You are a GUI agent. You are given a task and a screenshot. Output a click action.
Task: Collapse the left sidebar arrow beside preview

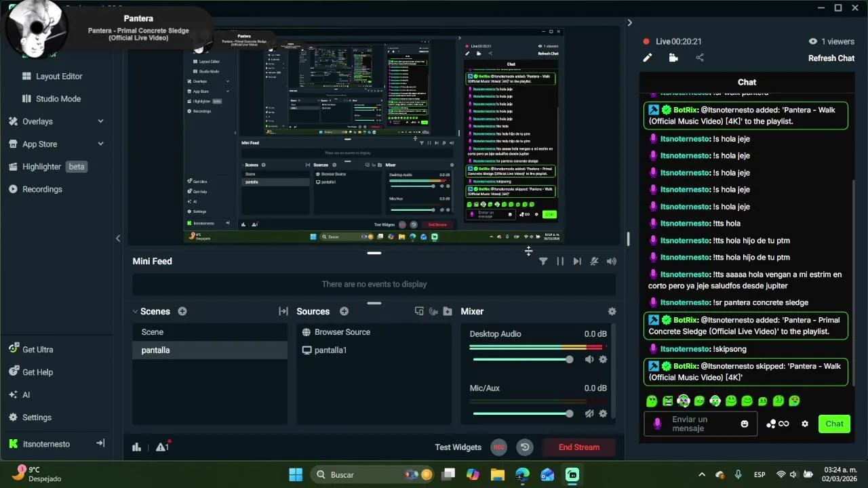click(118, 239)
